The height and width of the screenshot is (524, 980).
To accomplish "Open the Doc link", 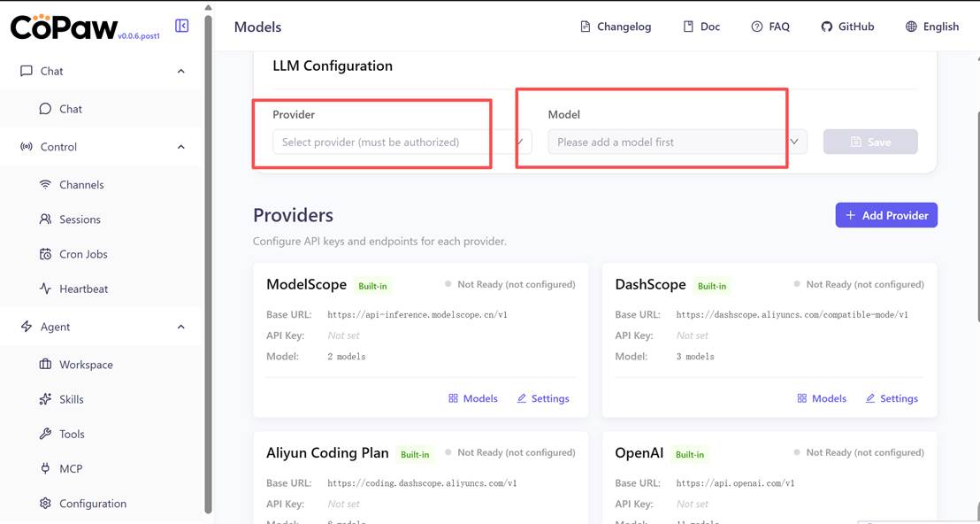I will (701, 27).
